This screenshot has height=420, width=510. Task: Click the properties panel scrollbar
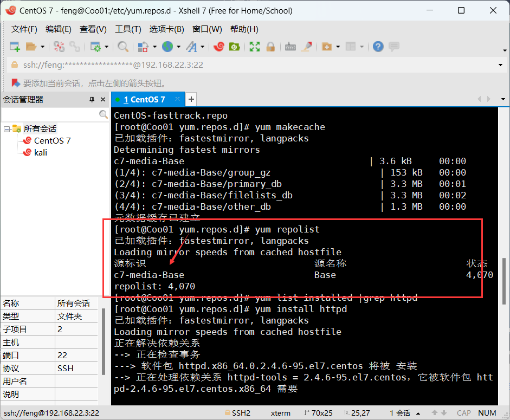[x=104, y=341]
